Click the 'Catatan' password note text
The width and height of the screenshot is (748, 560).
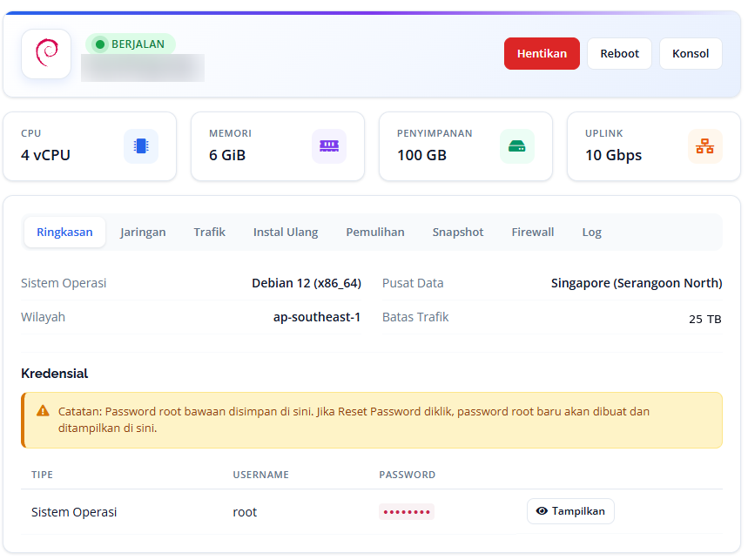pyautogui.click(x=354, y=420)
